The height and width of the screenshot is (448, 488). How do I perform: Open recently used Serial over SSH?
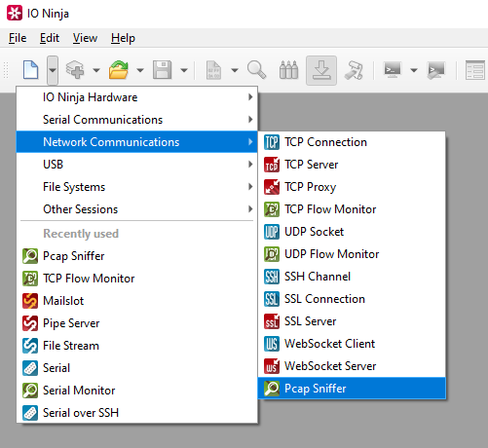pos(137,413)
